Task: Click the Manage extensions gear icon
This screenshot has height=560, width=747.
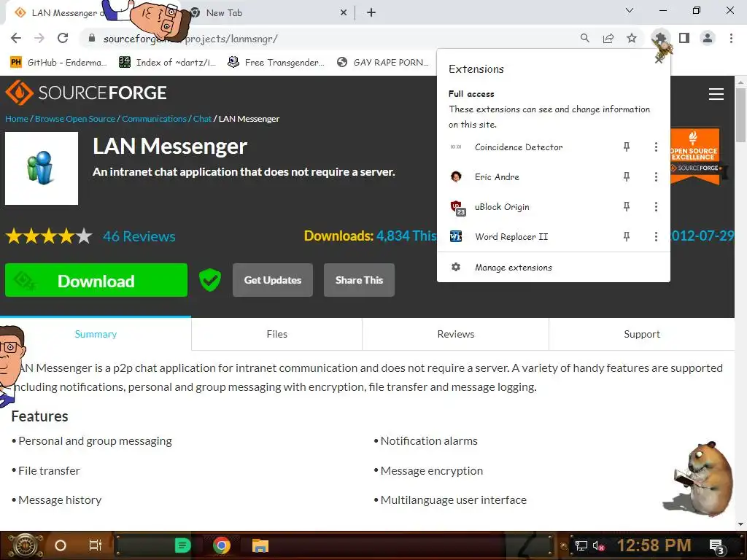Action: pos(456,267)
